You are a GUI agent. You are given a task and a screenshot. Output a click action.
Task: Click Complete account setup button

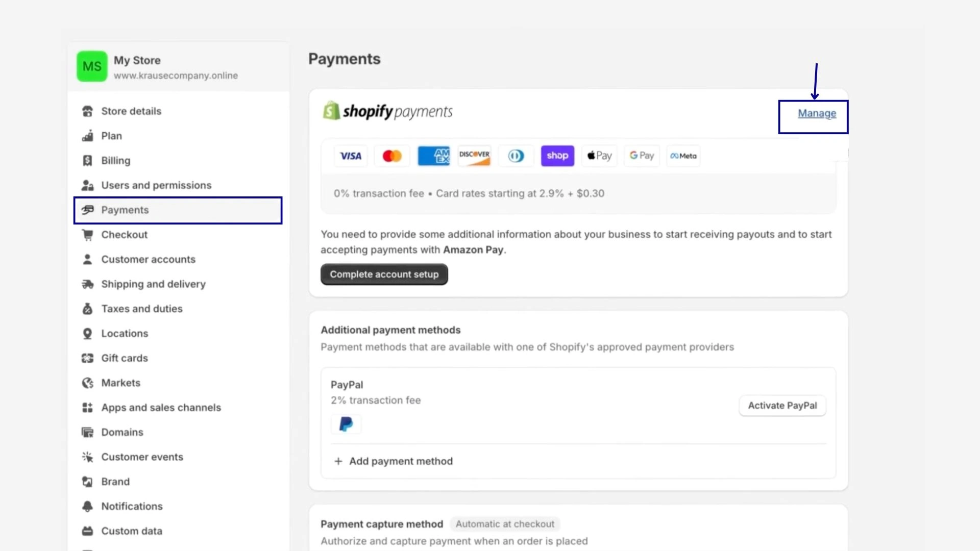click(x=384, y=274)
